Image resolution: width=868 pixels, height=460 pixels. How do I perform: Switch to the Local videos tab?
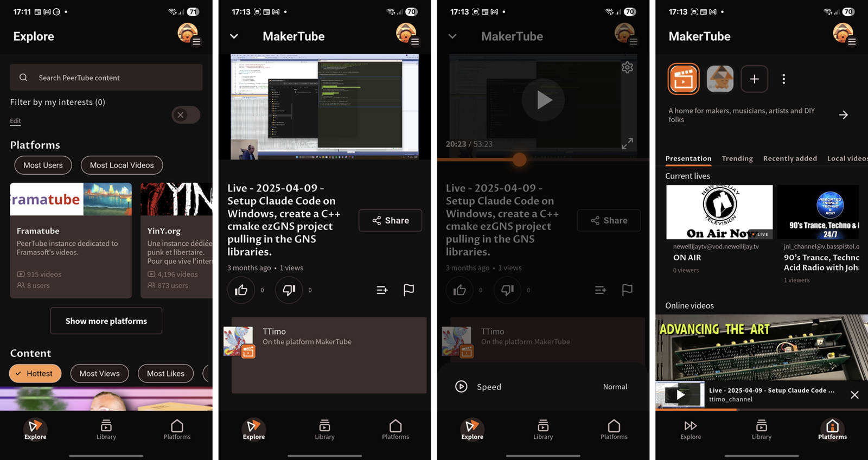(x=847, y=158)
